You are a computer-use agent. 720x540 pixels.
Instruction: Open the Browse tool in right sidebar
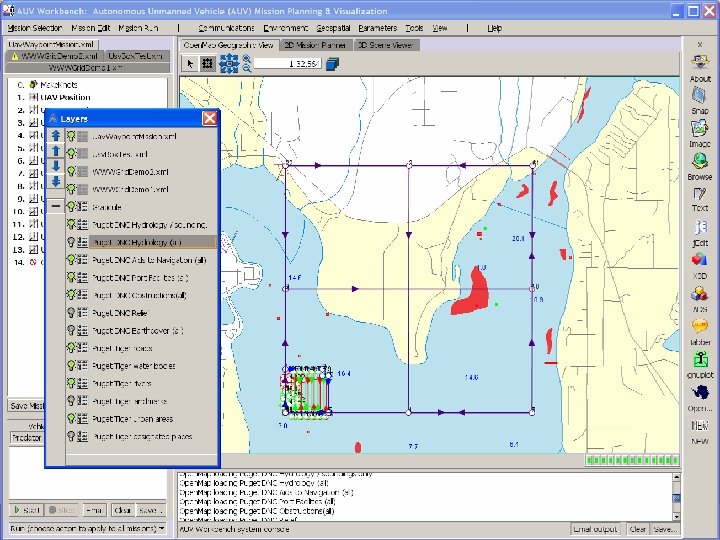(x=700, y=162)
